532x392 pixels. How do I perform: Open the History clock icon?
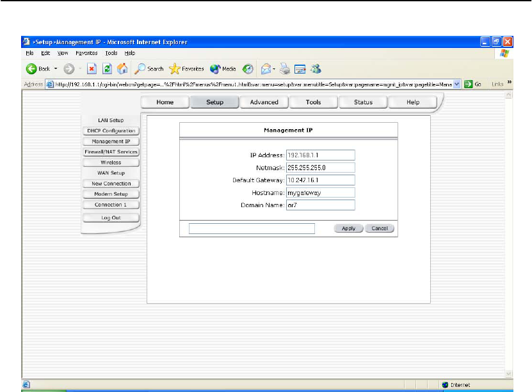pyautogui.click(x=248, y=69)
